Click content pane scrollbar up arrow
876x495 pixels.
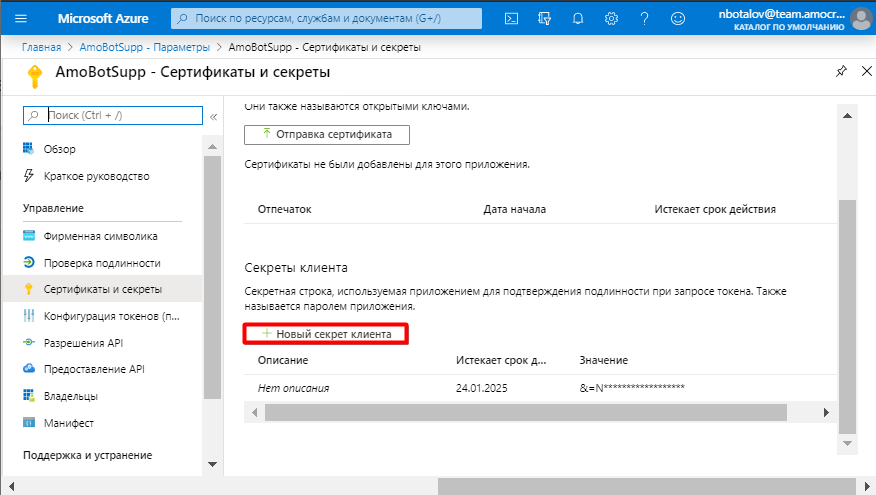click(848, 116)
